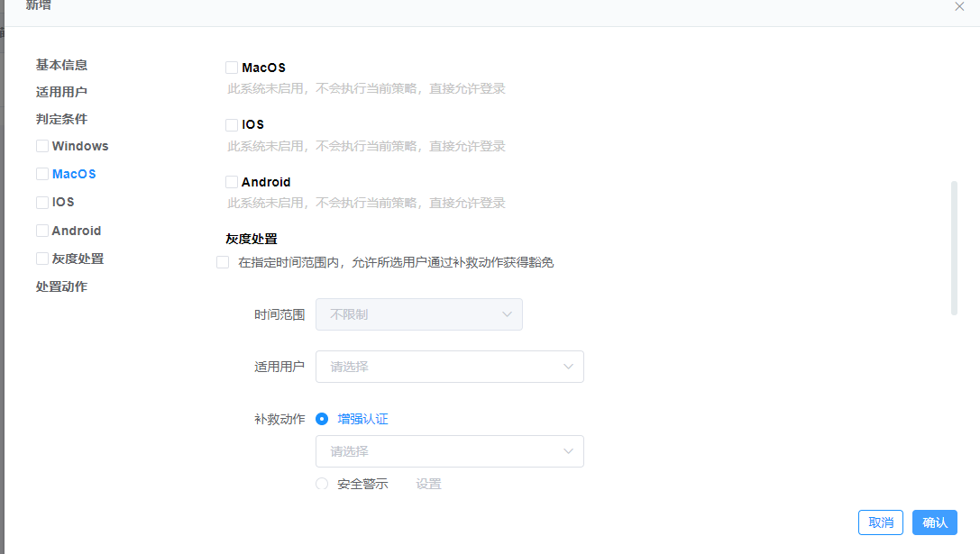Go to the 处置动作 section

pyautogui.click(x=61, y=286)
